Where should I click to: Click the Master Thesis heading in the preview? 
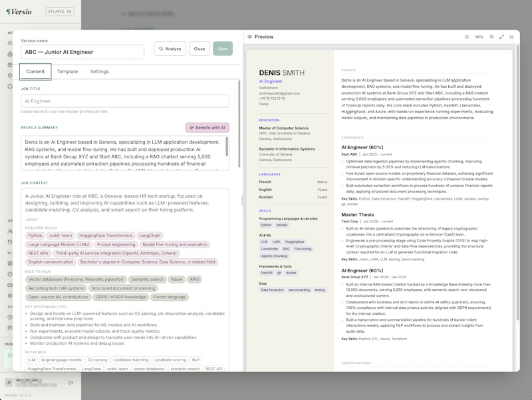[358, 215]
